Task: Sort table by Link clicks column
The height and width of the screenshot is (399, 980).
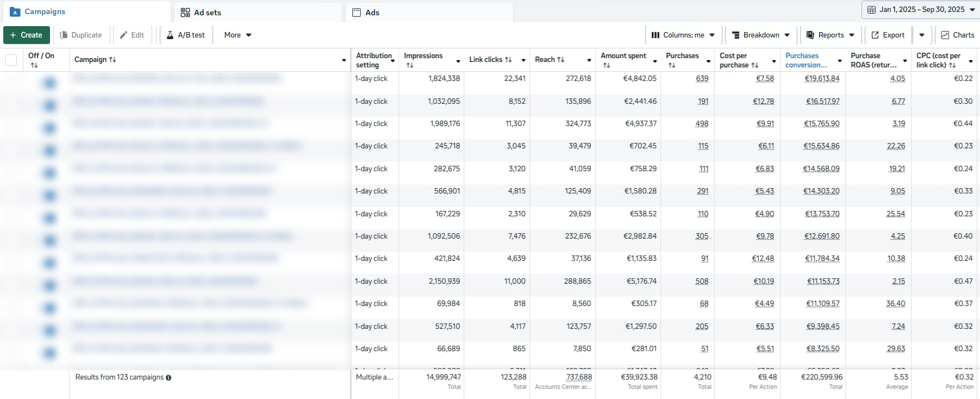Action: click(508, 60)
